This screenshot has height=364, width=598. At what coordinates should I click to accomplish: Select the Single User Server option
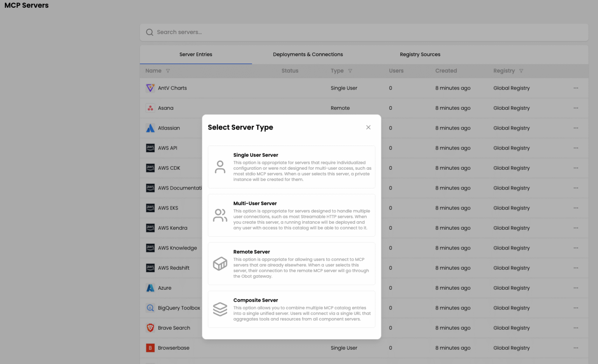pyautogui.click(x=291, y=167)
